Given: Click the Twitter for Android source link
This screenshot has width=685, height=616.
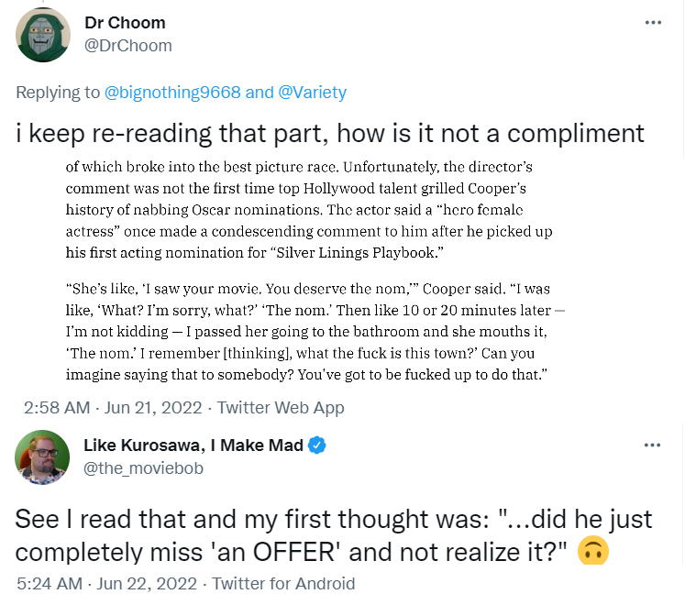Looking at the screenshot, I should 284,583.
